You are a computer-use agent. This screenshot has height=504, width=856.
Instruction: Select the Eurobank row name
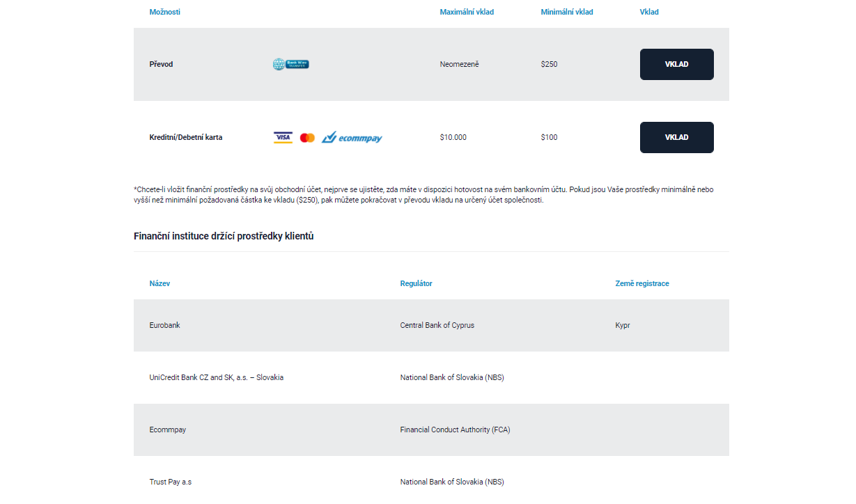pos(164,325)
